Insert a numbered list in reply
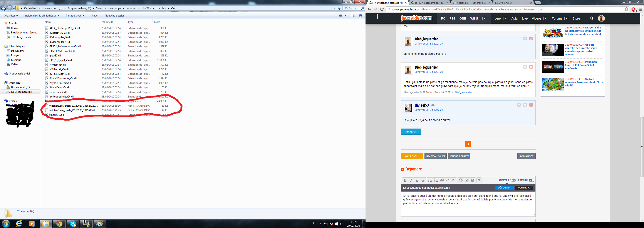The height and width of the screenshot is (228, 644). [x=436, y=180]
